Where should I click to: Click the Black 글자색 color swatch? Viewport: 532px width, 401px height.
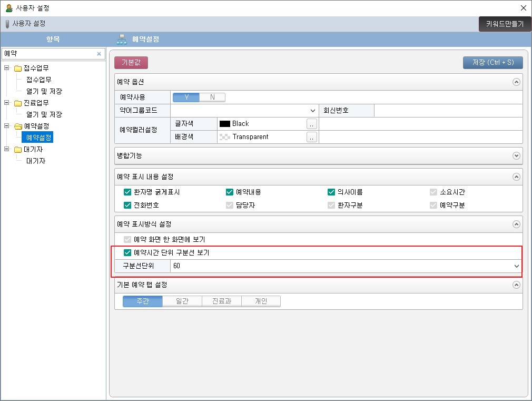tap(225, 124)
